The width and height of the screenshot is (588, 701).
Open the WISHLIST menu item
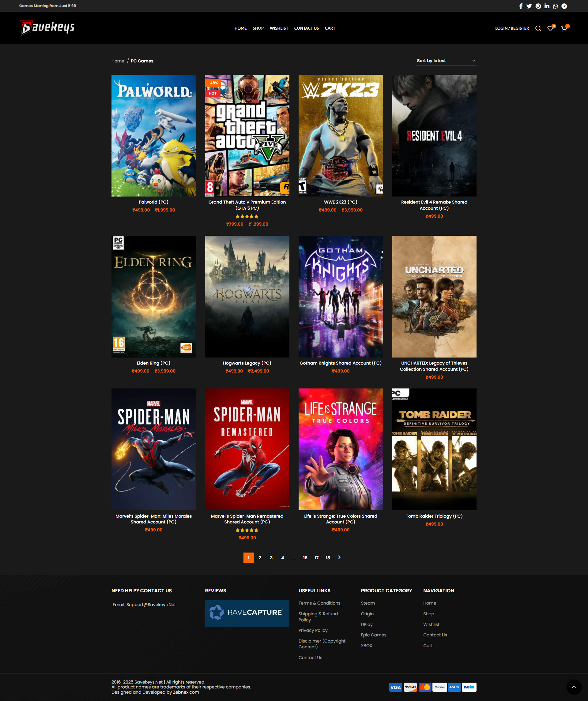279,28
